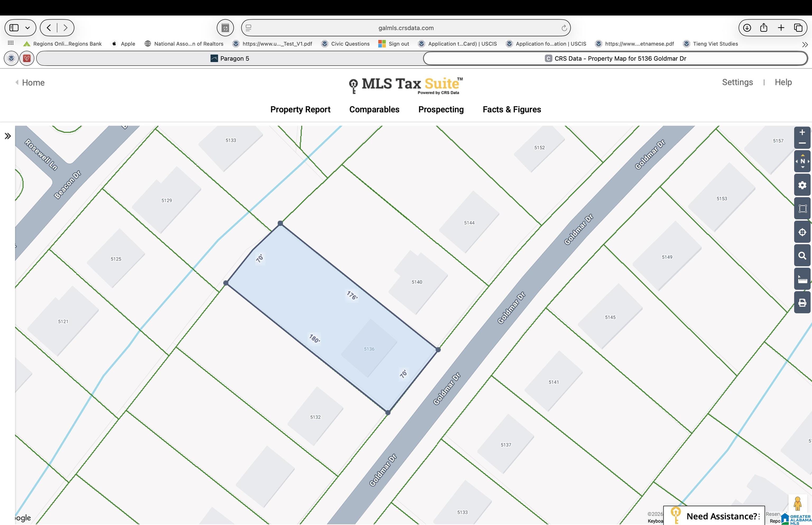Expand the left map side panel
Image resolution: width=812 pixels, height=525 pixels.
7,136
